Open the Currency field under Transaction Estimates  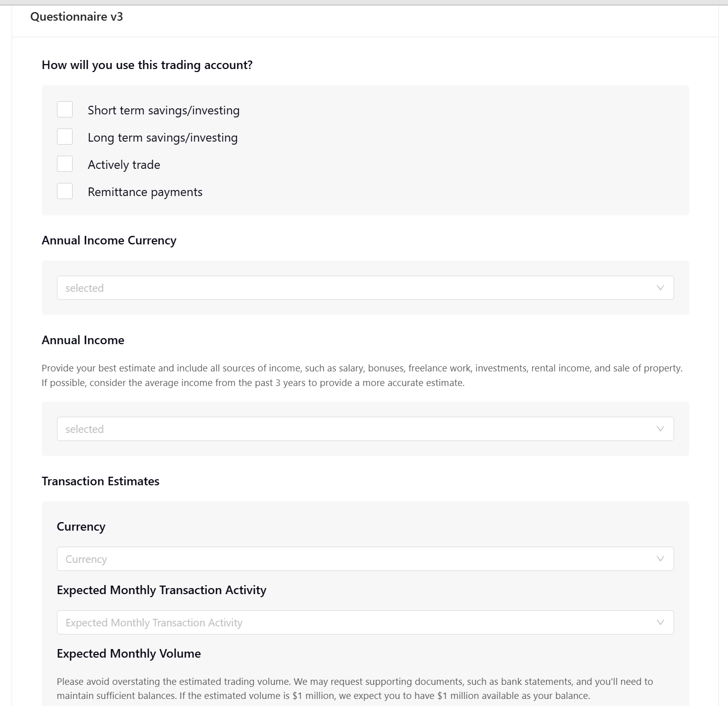(365, 559)
